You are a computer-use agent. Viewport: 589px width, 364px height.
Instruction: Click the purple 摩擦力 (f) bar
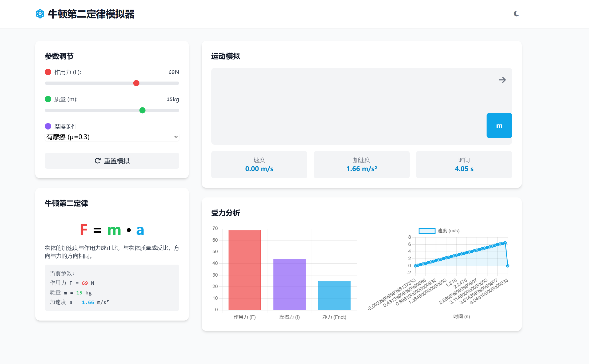click(x=289, y=284)
